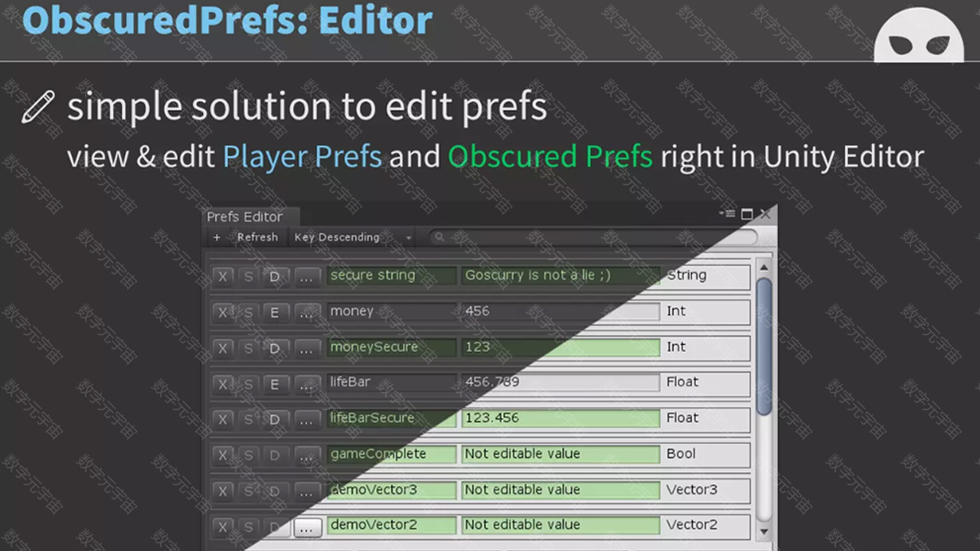Viewport: 980px width, 551px height.
Task: Edit the Goscurry is not a lie value
Action: [x=560, y=275]
